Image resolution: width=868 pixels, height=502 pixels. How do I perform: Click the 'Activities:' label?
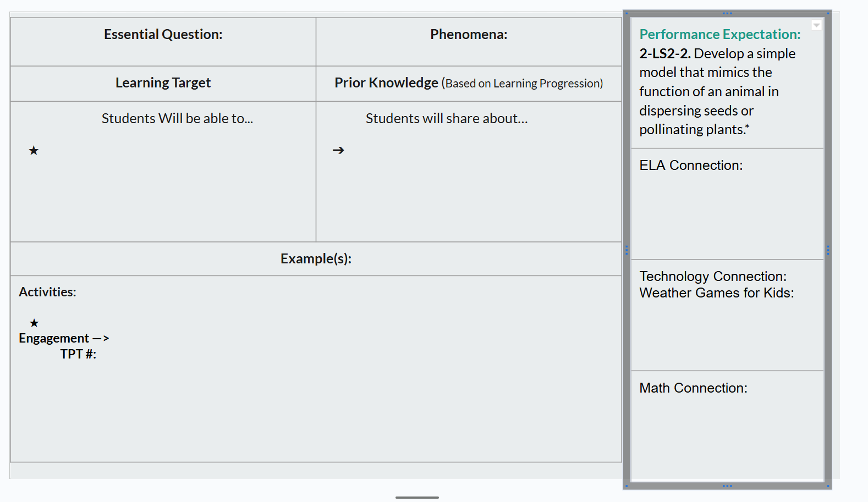click(48, 293)
